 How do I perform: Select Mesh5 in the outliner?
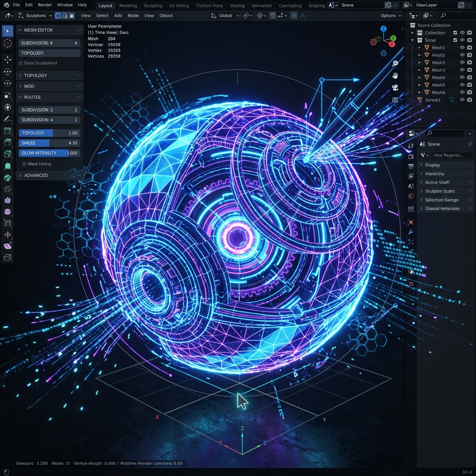click(x=438, y=85)
